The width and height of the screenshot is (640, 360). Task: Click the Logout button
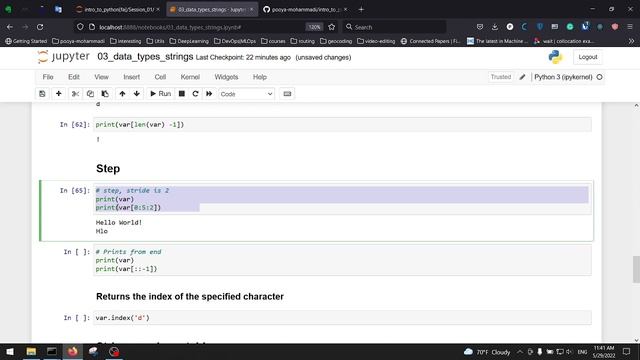587,57
